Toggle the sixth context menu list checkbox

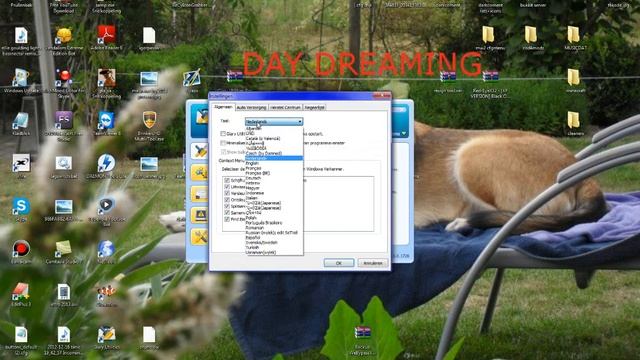point(227,213)
